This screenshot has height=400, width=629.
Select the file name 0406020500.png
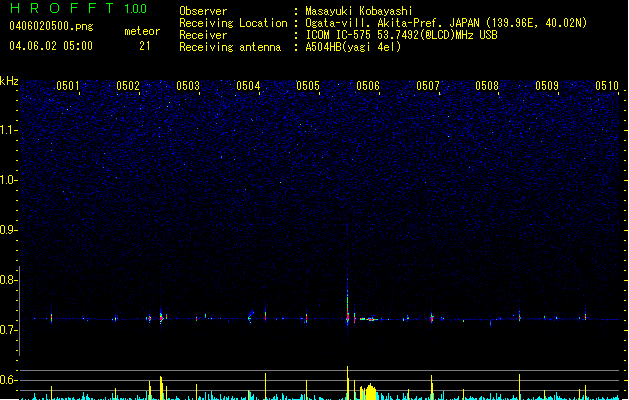point(51,26)
